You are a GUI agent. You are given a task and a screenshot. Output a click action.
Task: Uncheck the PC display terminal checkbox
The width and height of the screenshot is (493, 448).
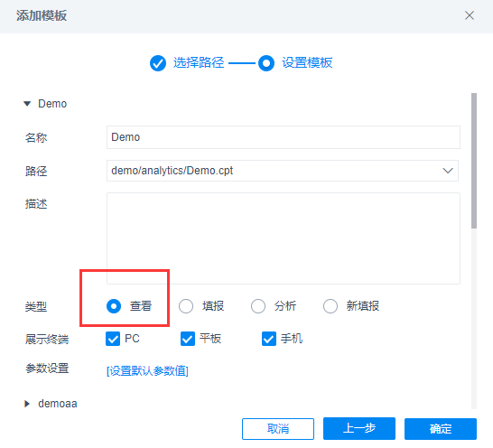[113, 339]
